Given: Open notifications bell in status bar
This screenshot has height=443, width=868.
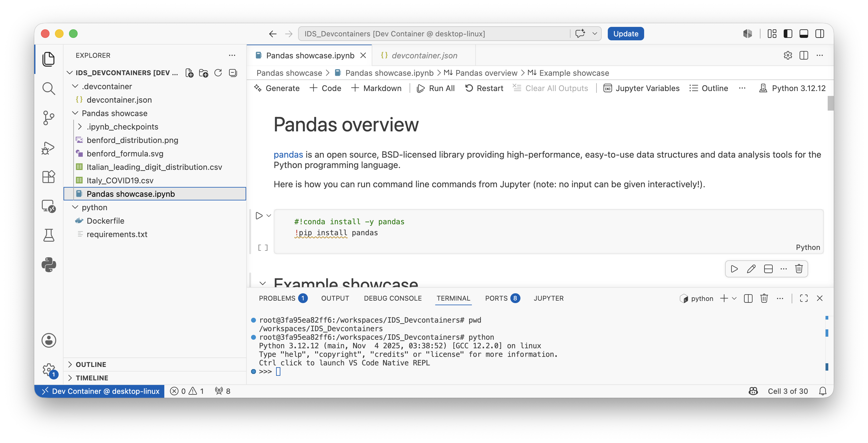Looking at the screenshot, I should [822, 391].
